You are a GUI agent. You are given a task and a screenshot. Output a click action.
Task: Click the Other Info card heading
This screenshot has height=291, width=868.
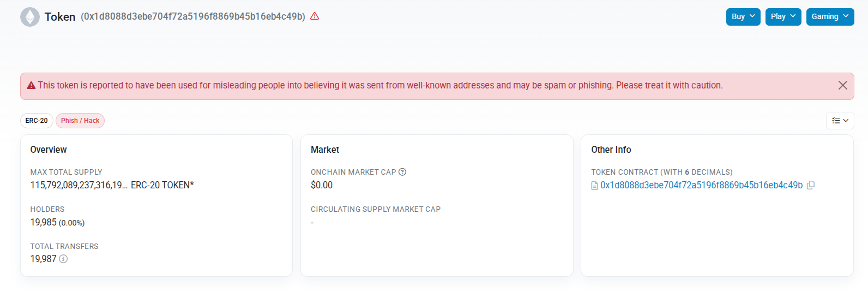tap(611, 150)
